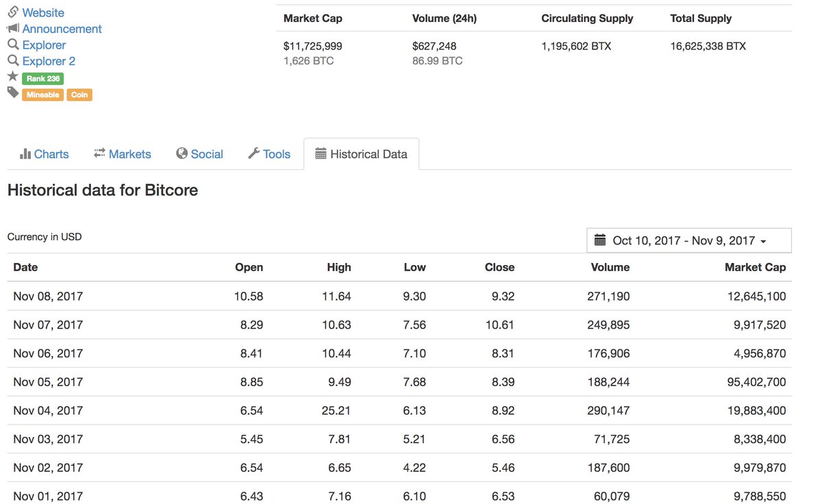Click the megaphone icon beside Announcement
The image size is (822, 504).
pos(13,28)
